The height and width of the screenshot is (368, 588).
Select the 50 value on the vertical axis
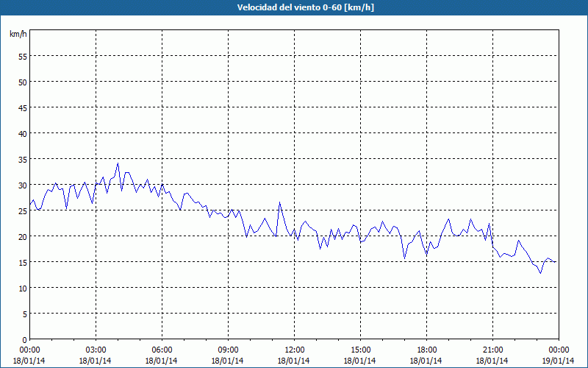pyautogui.click(x=23, y=82)
